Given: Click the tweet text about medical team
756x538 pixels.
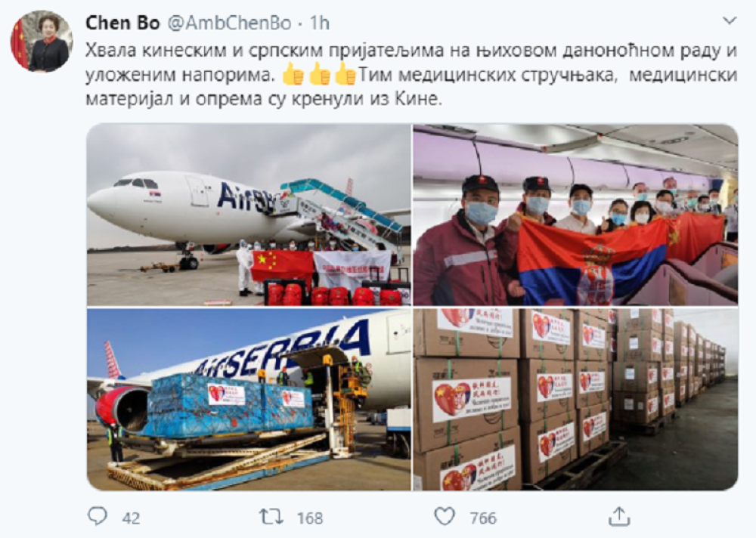Looking at the screenshot, I should point(411,75).
